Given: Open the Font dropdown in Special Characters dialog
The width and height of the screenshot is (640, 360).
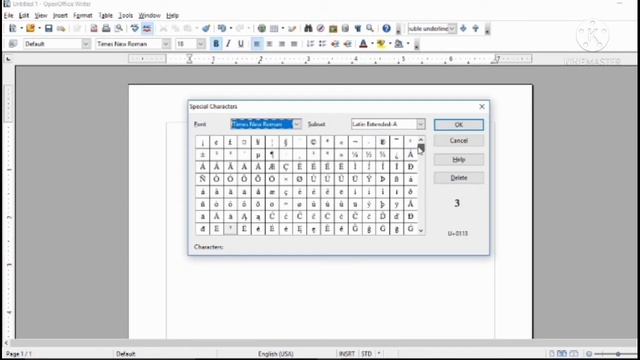Looking at the screenshot, I should 297,124.
